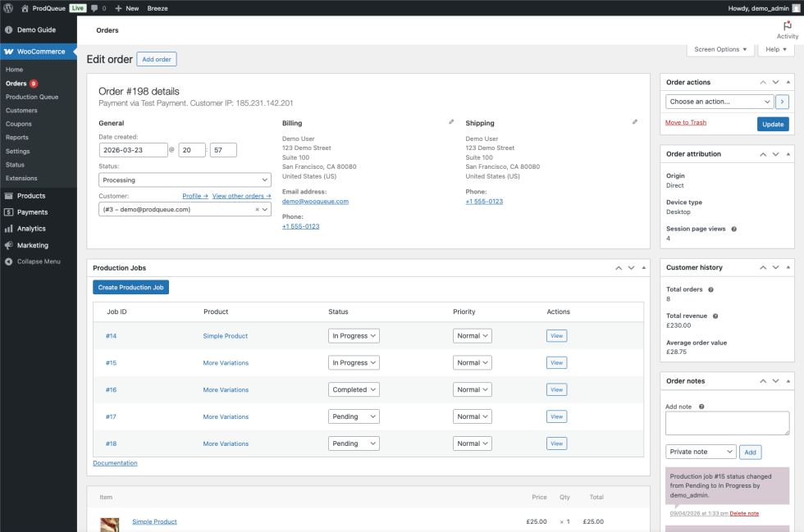Click the Shipping edit pencil icon

(634, 122)
